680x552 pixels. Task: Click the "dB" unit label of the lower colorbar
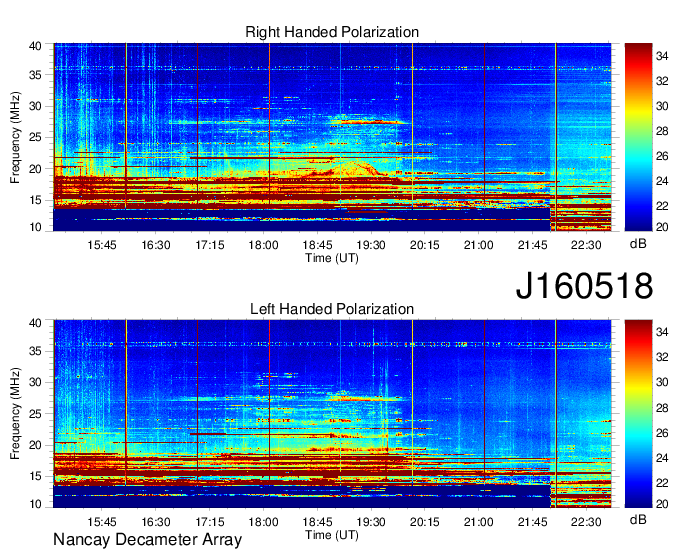pos(638,519)
